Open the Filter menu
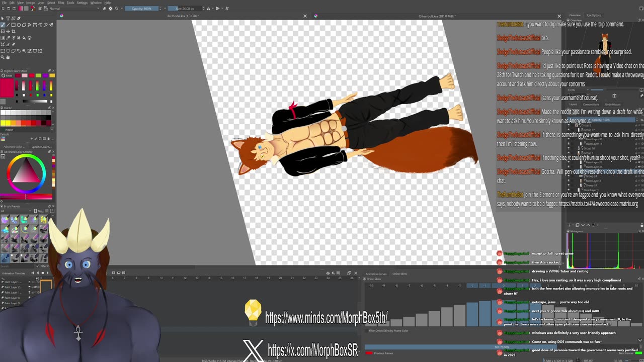 [61, 3]
